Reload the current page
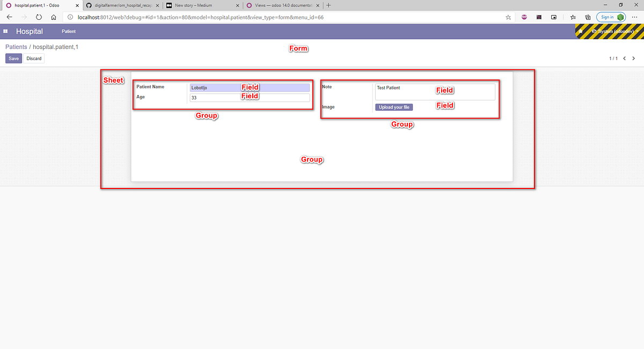644x349 pixels. click(38, 17)
